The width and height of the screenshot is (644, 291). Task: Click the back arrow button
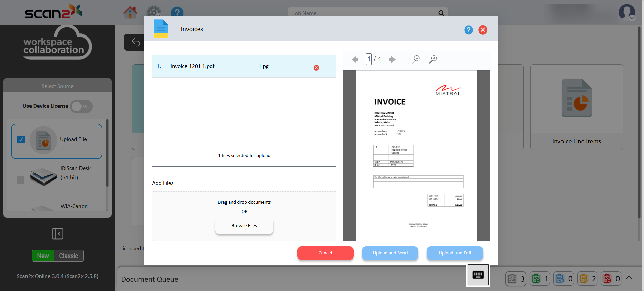(136, 42)
